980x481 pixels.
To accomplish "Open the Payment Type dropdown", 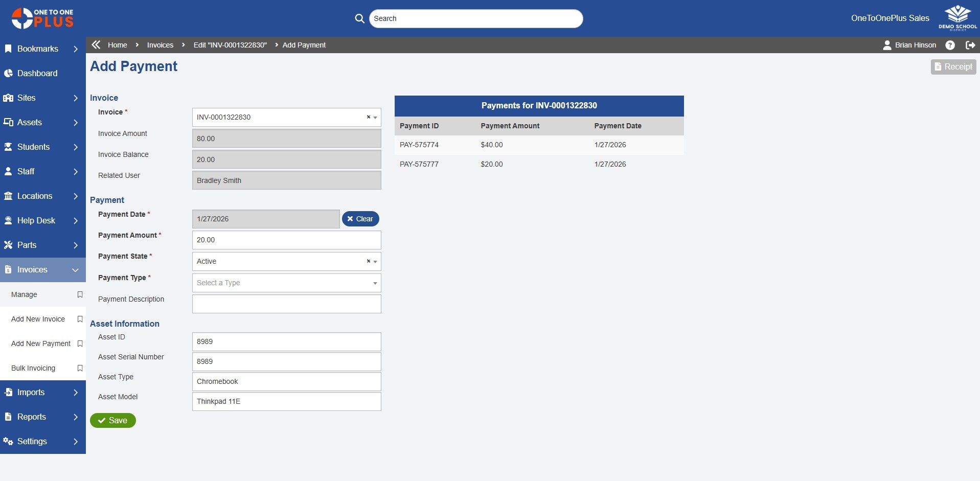I will click(x=286, y=283).
